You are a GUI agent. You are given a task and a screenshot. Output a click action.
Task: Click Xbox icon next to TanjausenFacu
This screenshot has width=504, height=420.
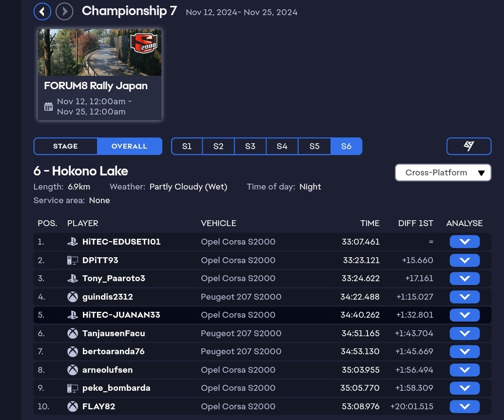73,334
